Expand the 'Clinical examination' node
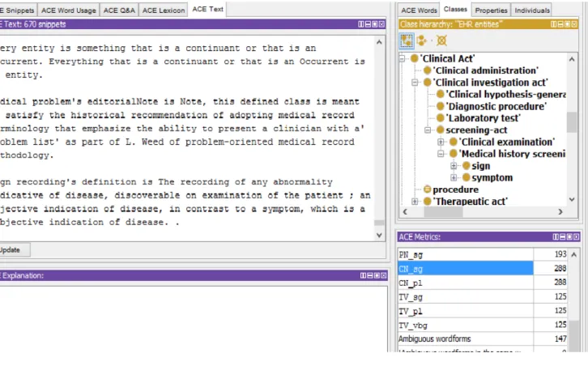The width and height of the screenshot is (588, 366). [441, 143]
